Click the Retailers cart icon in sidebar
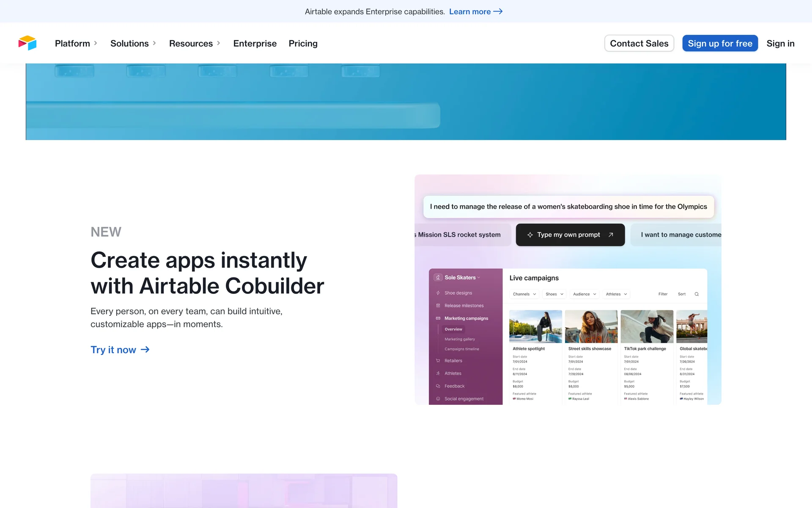The height and width of the screenshot is (508, 812). pyautogui.click(x=438, y=361)
